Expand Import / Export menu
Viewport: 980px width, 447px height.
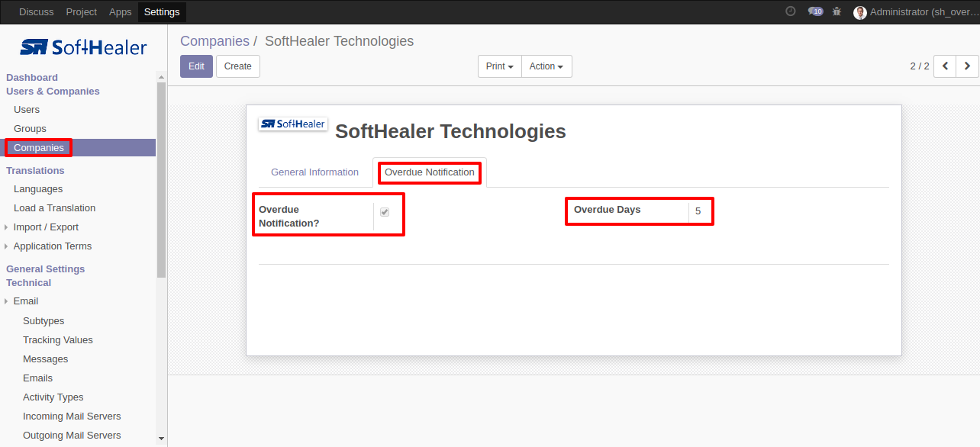(46, 227)
